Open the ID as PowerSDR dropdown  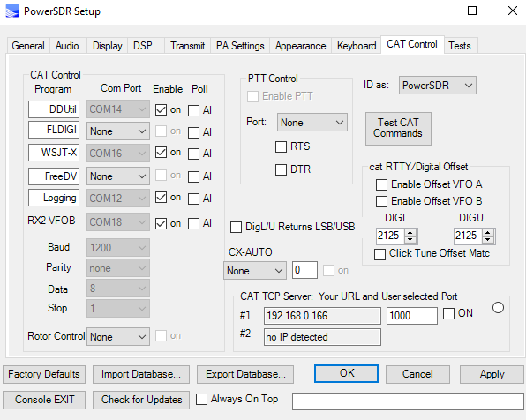pyautogui.click(x=438, y=86)
